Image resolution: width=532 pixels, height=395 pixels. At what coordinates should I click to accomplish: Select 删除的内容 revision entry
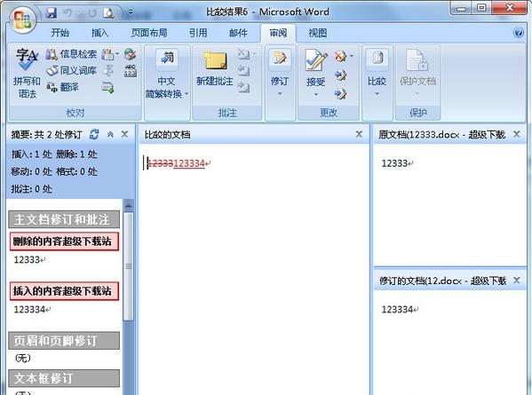[x=64, y=241]
